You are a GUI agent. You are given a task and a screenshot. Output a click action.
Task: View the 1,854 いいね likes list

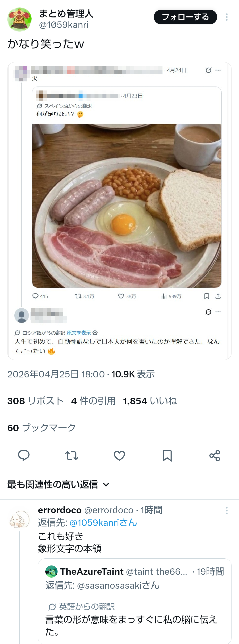point(150,401)
